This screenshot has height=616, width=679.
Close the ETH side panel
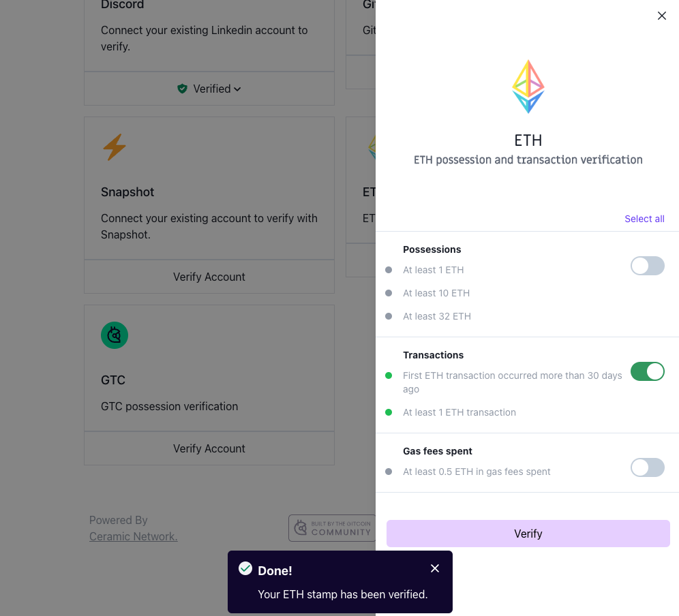point(661,16)
